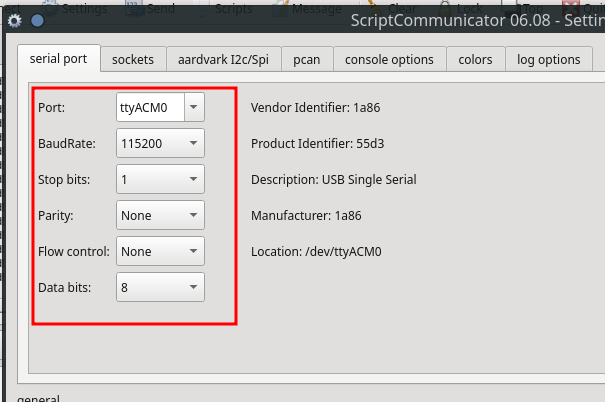Click the Vendor Identifier: 1a86 text
Image resolution: width=605 pixels, height=402 pixels.
click(315, 108)
